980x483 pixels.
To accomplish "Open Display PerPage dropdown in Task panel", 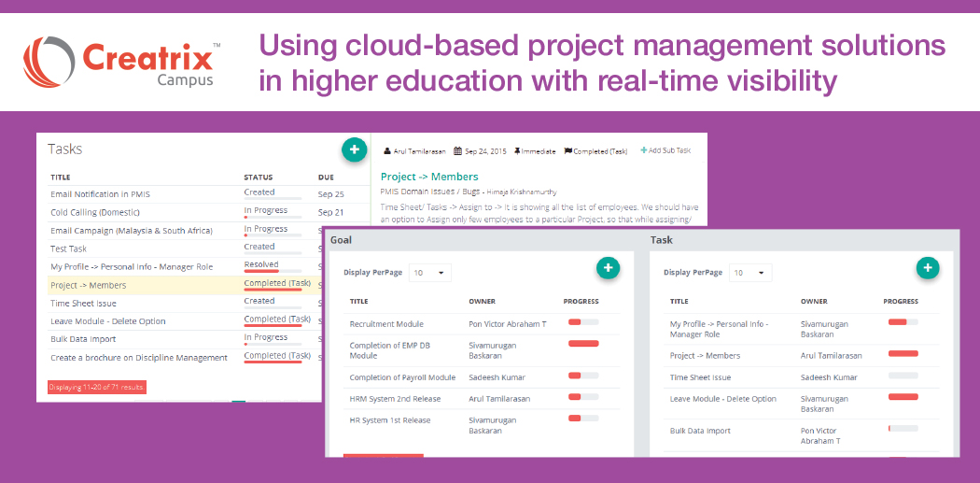I will 750,273.
